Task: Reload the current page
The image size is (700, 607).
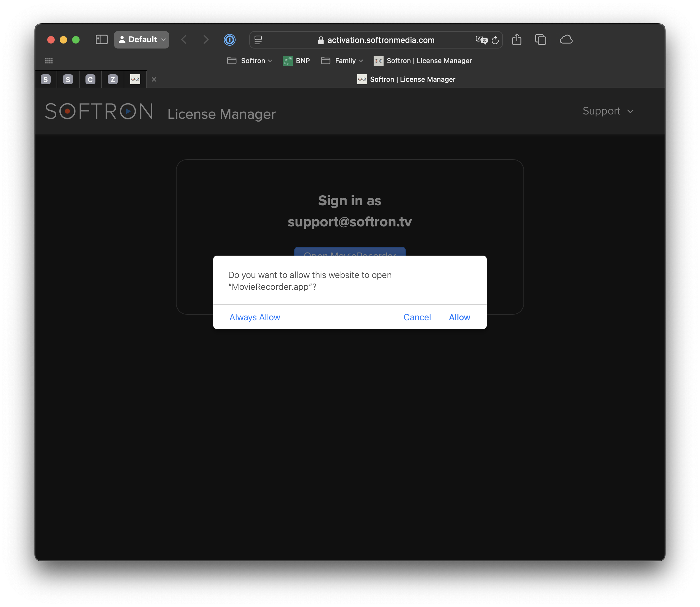Action: coord(495,40)
